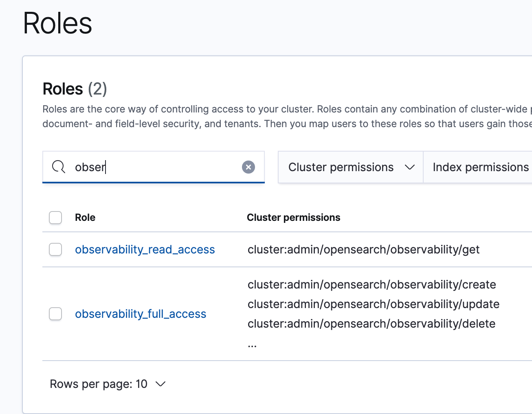The image size is (532, 414).
Task: Check the observability_full_access row checkbox
Action: pos(55,314)
